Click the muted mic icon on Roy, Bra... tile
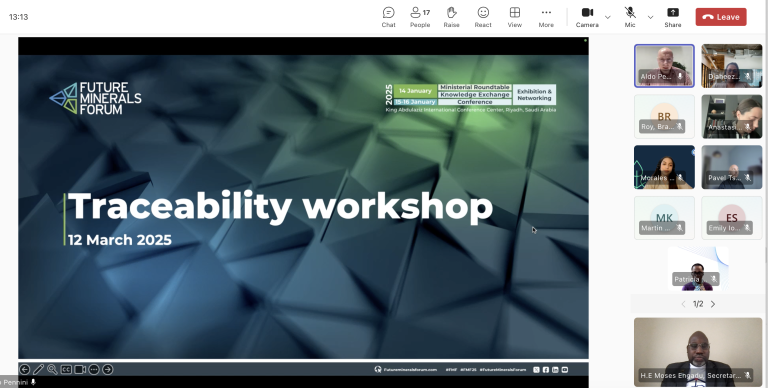The height and width of the screenshot is (388, 768). point(679,127)
